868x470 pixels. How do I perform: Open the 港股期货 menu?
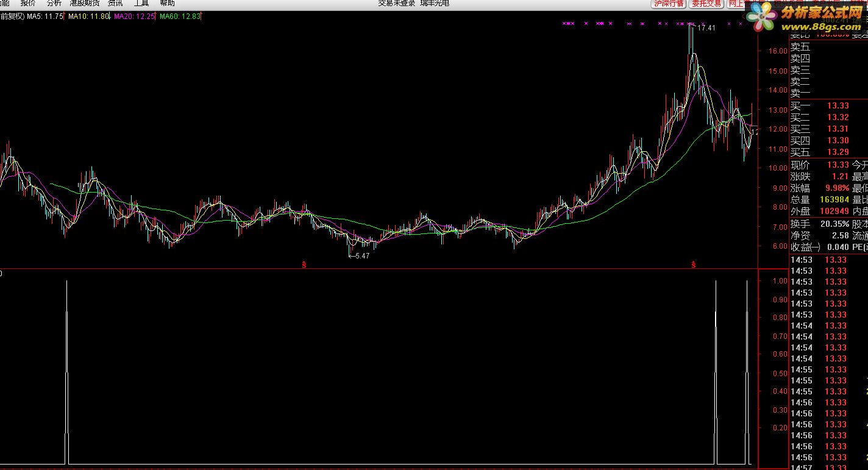point(85,3)
